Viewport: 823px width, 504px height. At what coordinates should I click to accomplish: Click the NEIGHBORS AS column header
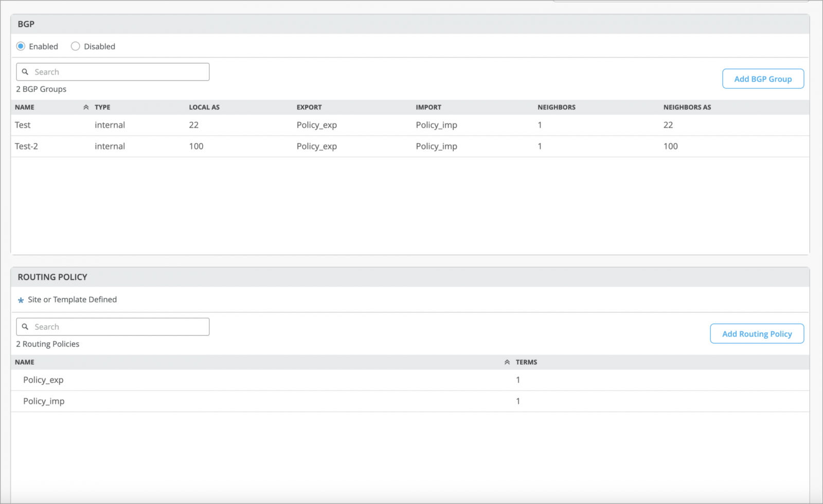(687, 107)
